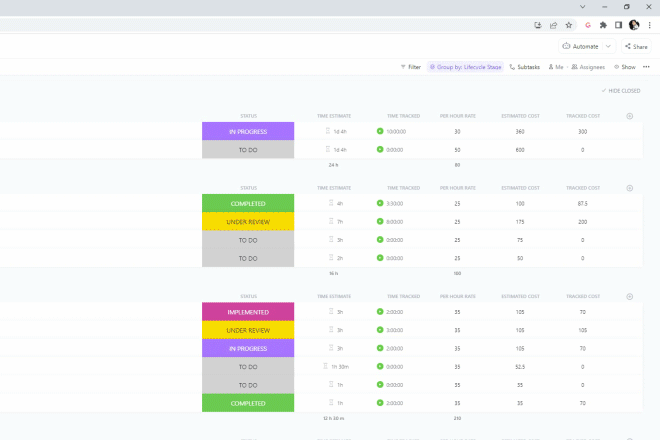Screen dimensions: 660x440
Task: Click the Share button
Action: tap(635, 46)
